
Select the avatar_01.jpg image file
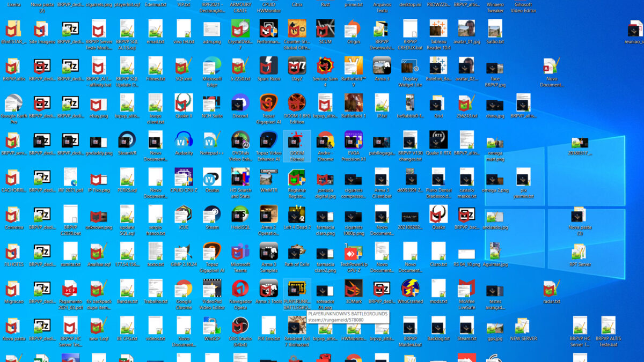466,29
